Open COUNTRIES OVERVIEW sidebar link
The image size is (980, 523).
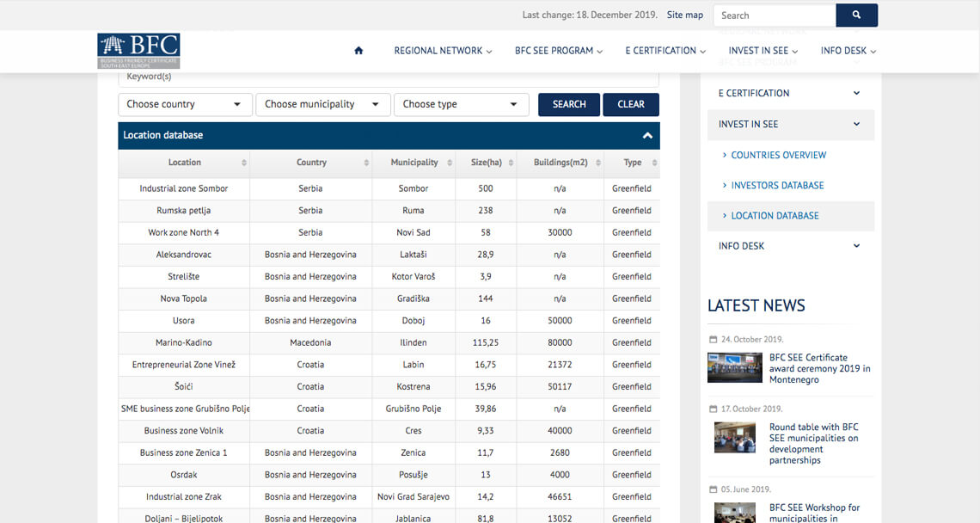pyautogui.click(x=778, y=155)
